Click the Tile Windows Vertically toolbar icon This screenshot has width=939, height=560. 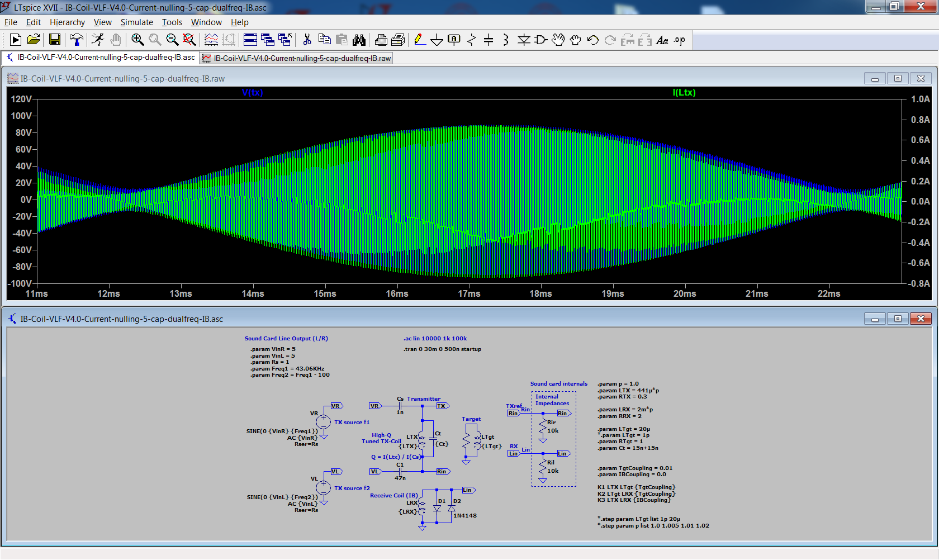[268, 40]
